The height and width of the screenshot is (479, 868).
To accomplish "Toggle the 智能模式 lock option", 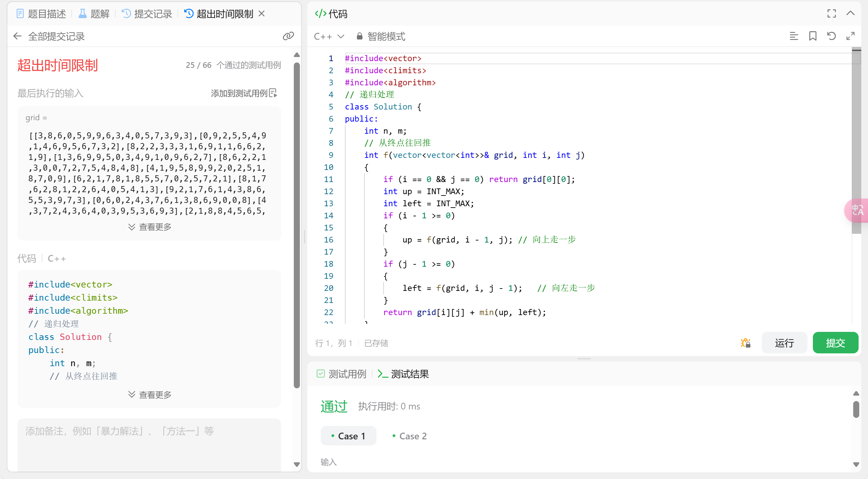I will click(381, 36).
